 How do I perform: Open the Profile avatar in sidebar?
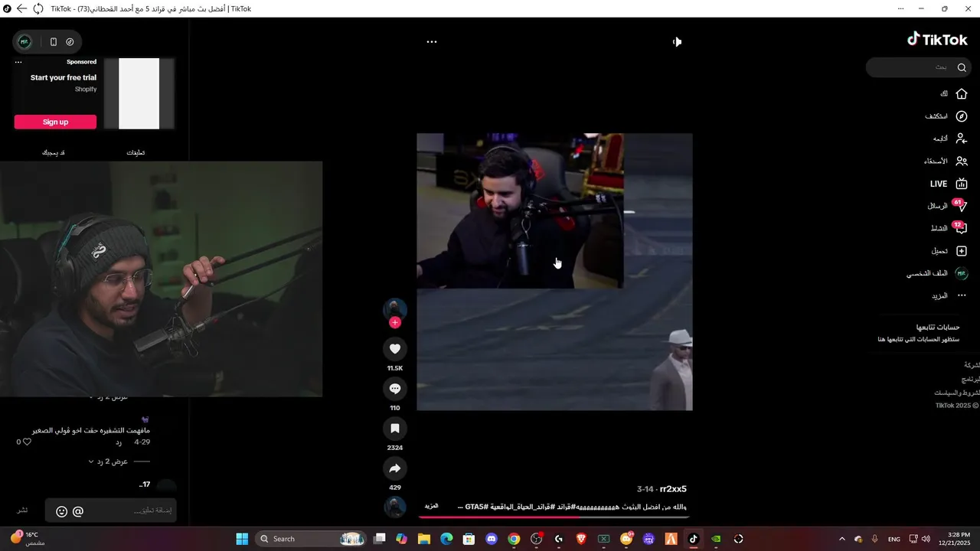tap(962, 273)
